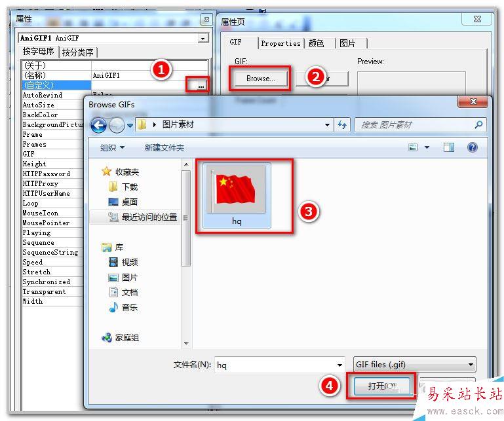Select 桌面 in navigation pane
Image resolution: width=504 pixels, height=421 pixels.
[123, 202]
